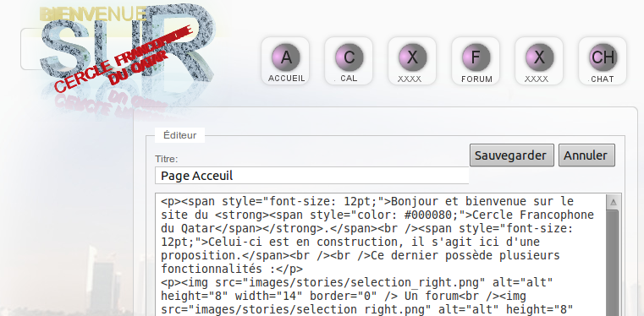Image resolution: width=644 pixels, height=316 pixels.
Task: Click the editor scrollbar up arrow
Action: [614, 202]
